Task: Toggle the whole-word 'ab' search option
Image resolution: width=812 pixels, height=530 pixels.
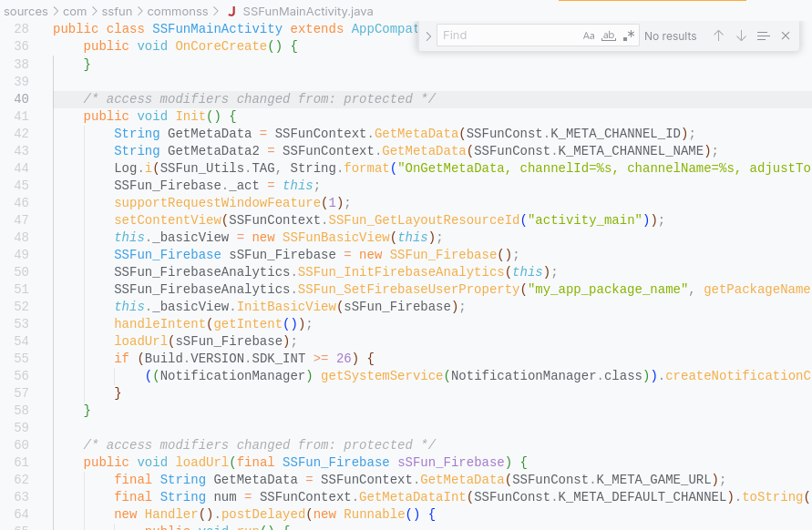Action: [x=608, y=36]
